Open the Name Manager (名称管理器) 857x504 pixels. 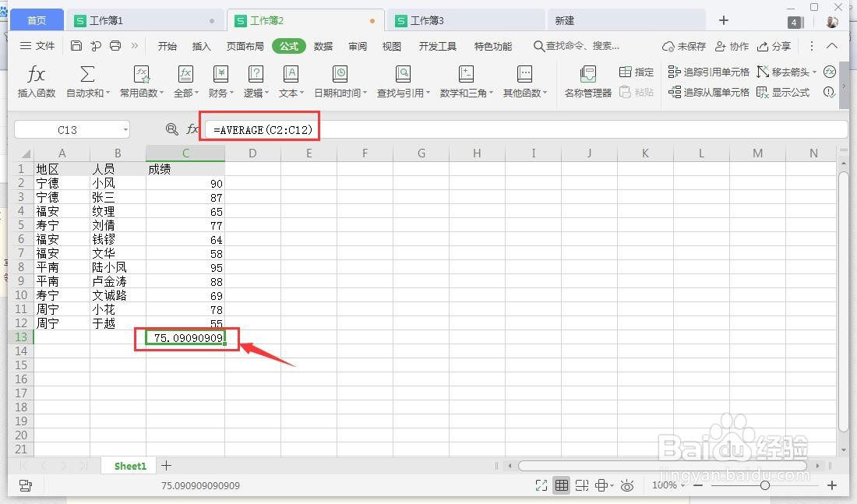[588, 81]
